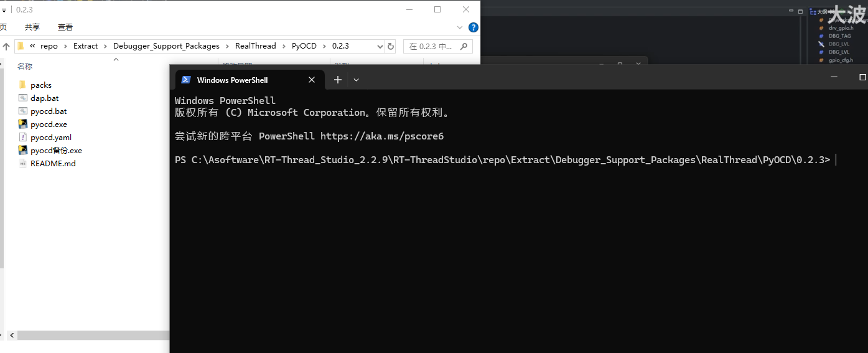
Task: Close the 0.2.3 Explorer window
Action: coord(466,9)
